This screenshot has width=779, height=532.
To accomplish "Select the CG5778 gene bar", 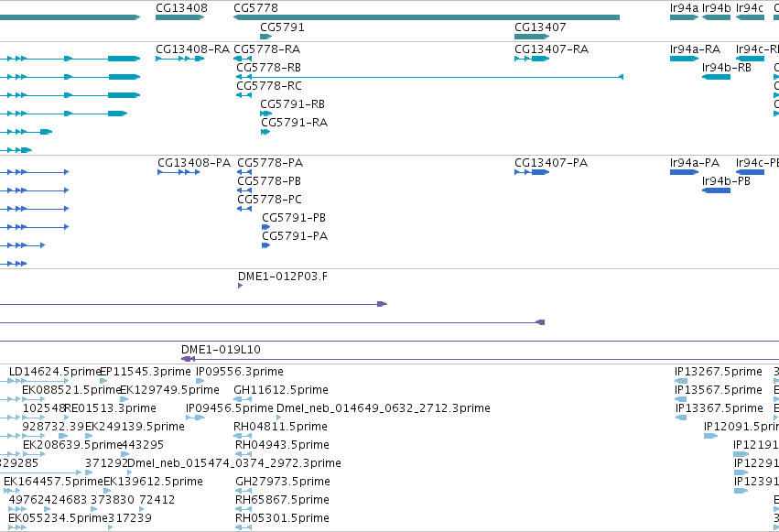I will (427, 17).
